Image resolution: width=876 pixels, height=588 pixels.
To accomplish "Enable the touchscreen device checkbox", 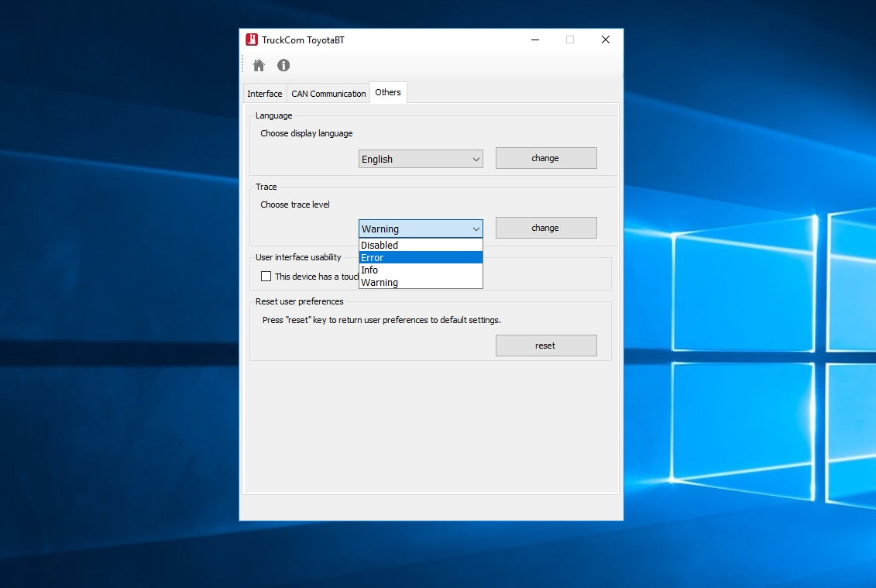I will click(x=266, y=277).
